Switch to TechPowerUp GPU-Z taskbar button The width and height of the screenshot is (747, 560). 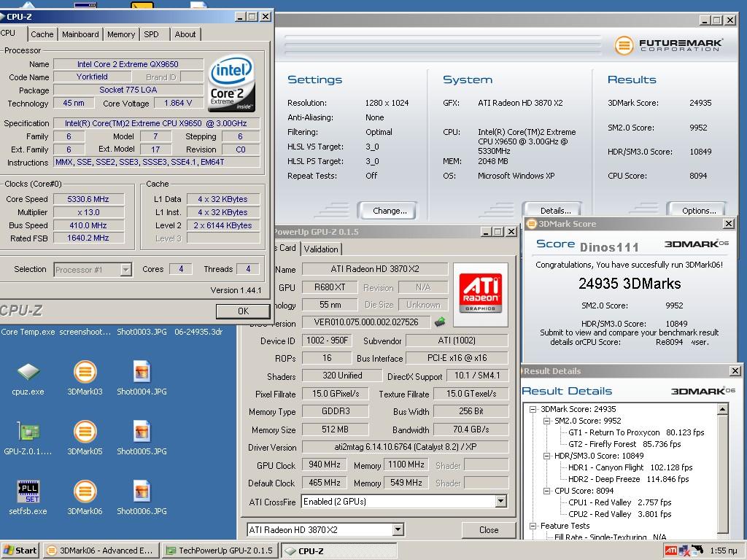tap(220, 551)
